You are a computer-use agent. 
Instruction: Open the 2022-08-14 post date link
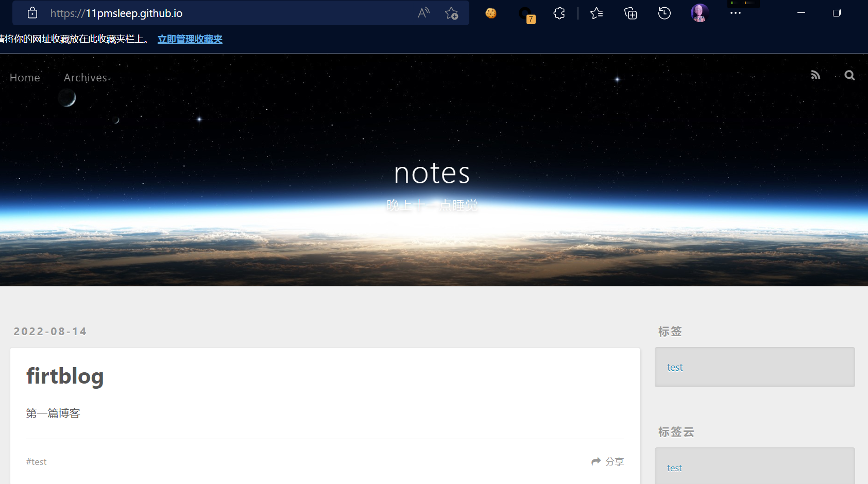50,332
